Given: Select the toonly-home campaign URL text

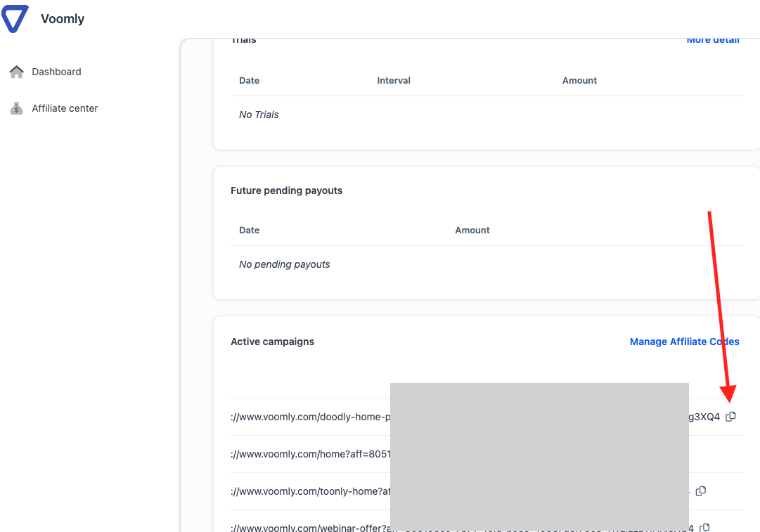Looking at the screenshot, I should 310,491.
